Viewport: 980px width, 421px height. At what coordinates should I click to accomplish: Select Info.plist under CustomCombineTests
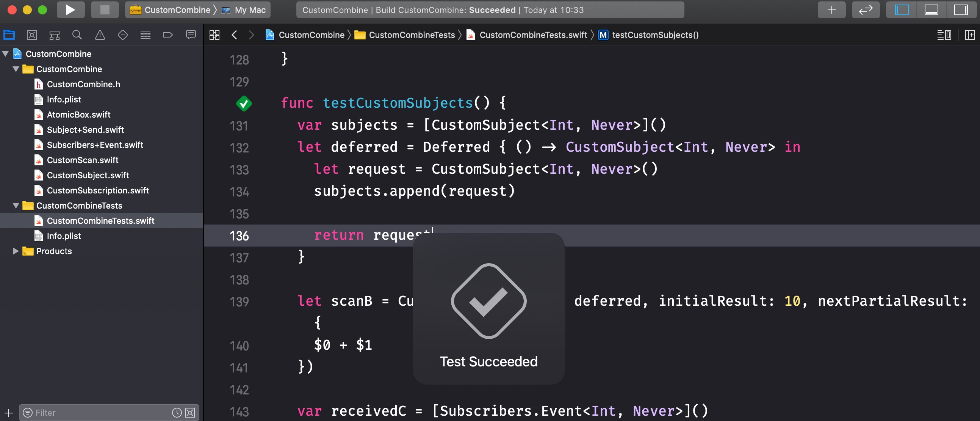click(58, 236)
